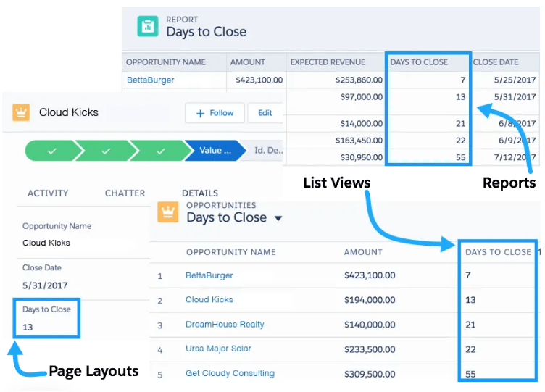Click the $423,100.00 amount in list view
Screen dimensions: 545x392
[370, 275]
